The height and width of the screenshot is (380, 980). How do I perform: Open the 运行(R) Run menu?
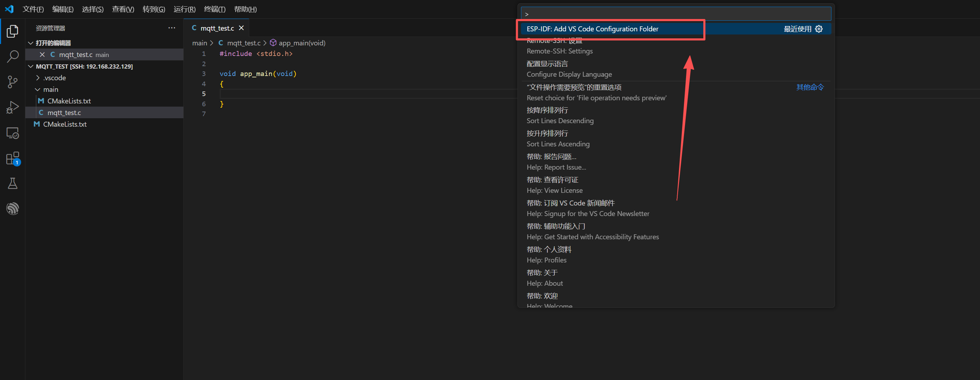(x=184, y=9)
